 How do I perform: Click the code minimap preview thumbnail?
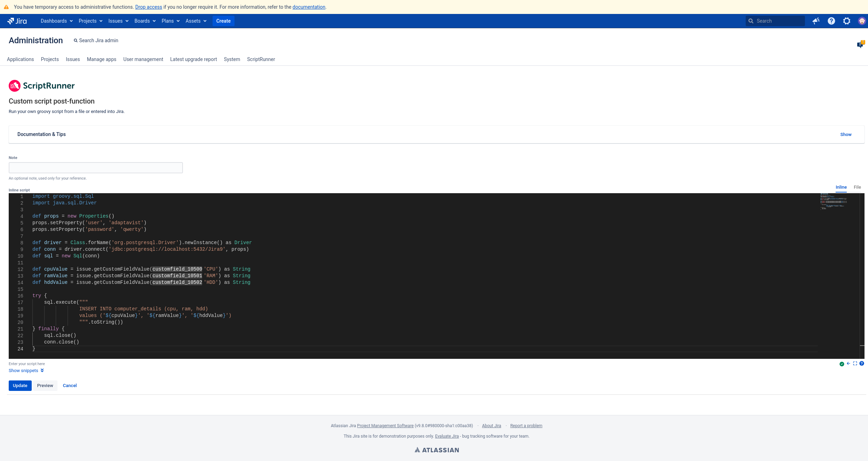point(835,202)
